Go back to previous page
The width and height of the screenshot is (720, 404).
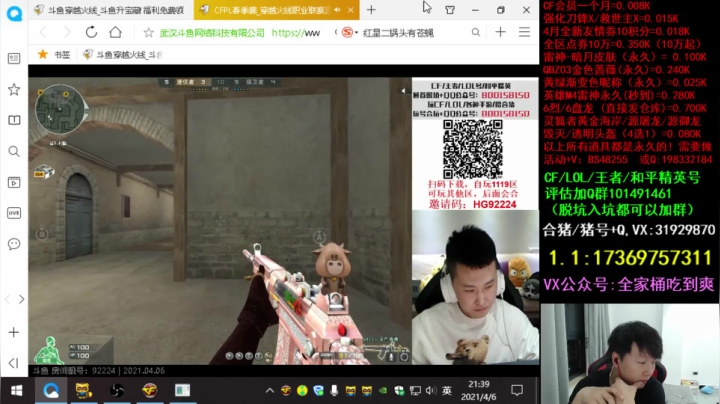(x=43, y=32)
